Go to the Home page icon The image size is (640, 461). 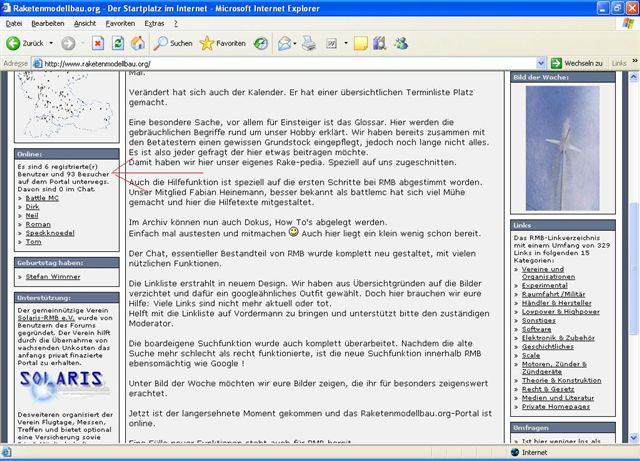click(137, 44)
